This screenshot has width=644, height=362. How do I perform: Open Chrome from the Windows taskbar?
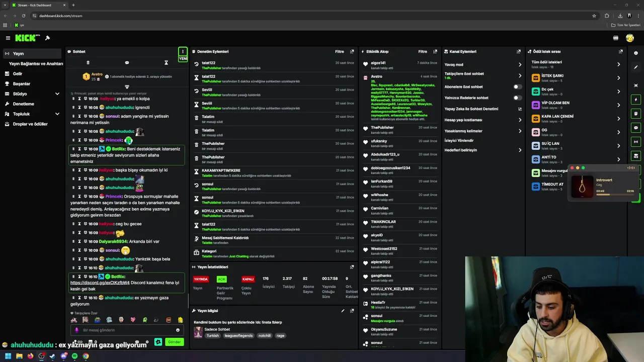tap(86, 356)
